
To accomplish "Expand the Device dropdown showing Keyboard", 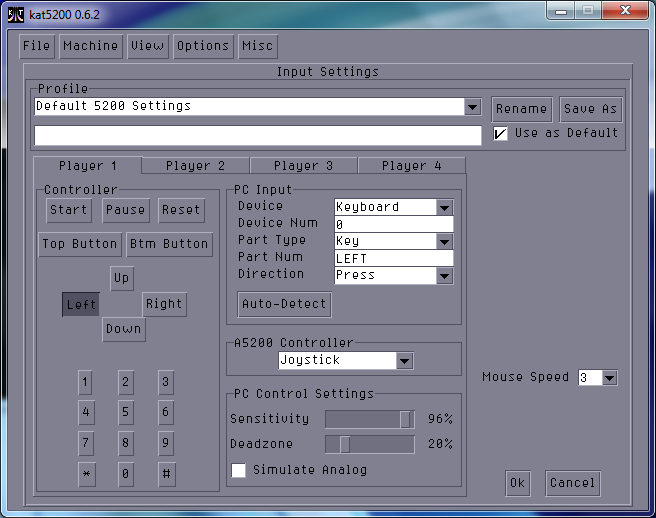I will tap(444, 207).
